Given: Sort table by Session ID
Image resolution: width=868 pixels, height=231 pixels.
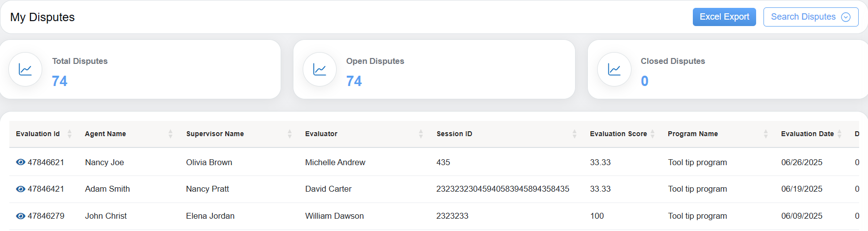Looking at the screenshot, I should pyautogui.click(x=574, y=134).
